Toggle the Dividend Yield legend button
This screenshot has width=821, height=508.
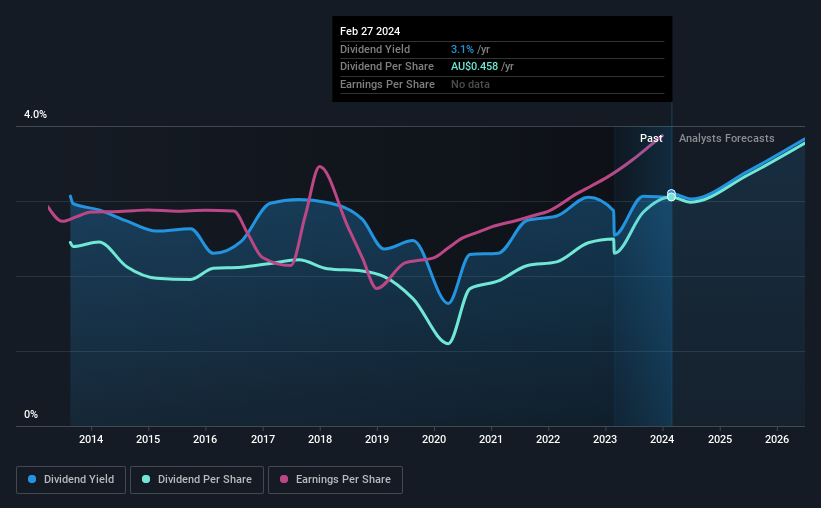71,480
